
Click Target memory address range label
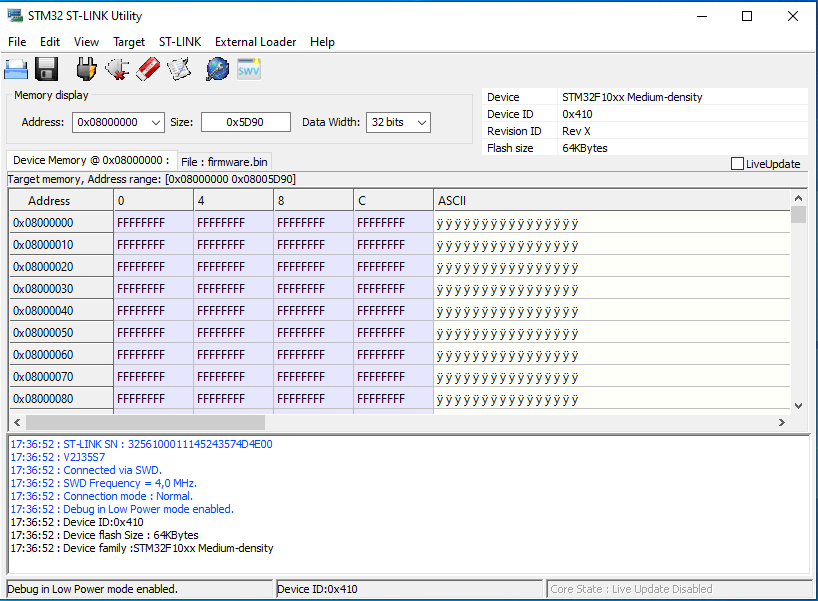152,179
